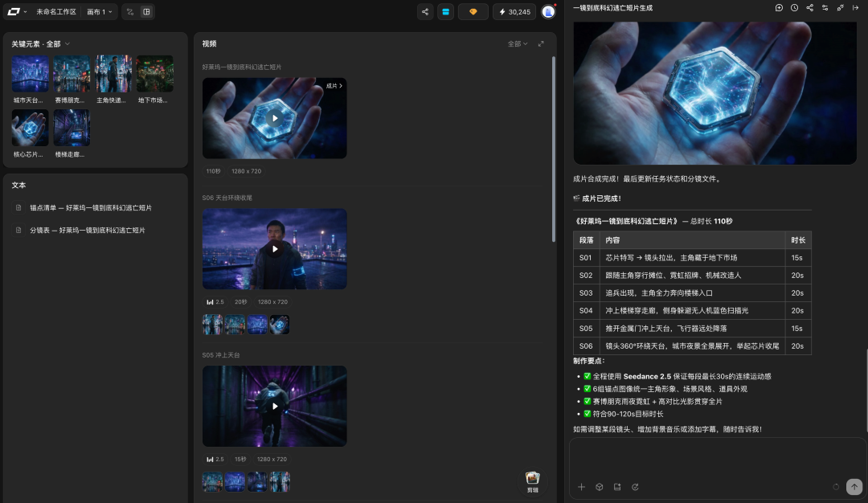Click the 剪辑 edit button
Screen dimensions: 868x503
click(x=533, y=482)
